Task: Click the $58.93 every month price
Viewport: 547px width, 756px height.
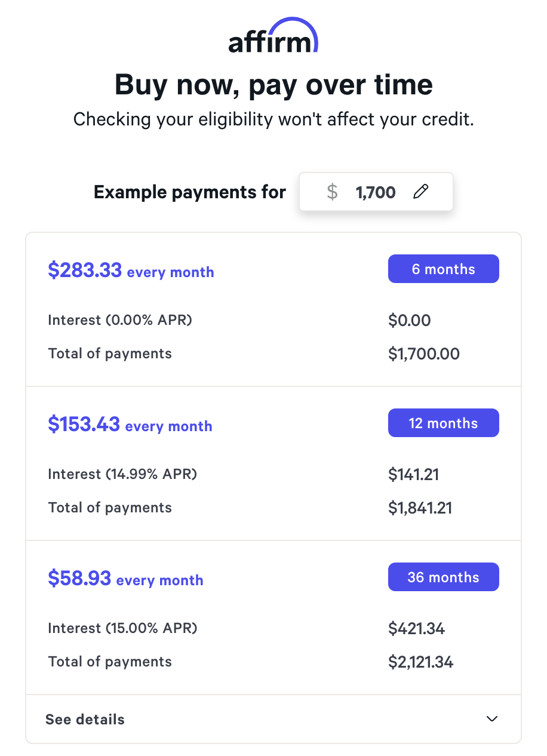Action: (x=125, y=579)
